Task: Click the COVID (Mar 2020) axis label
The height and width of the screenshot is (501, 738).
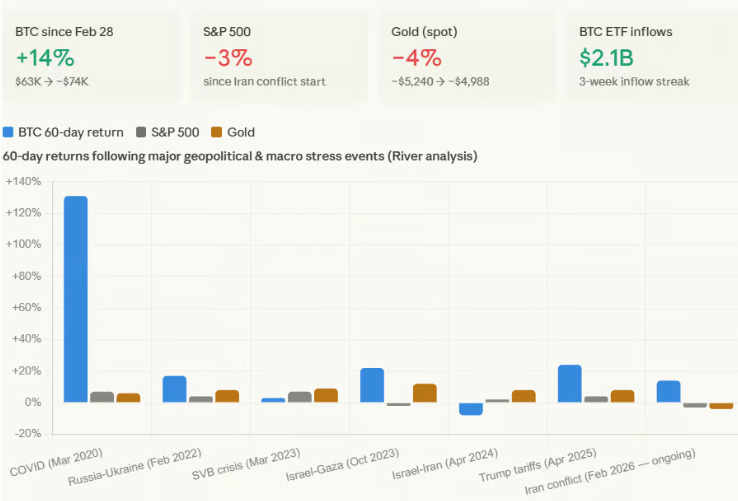Action: coord(57,453)
